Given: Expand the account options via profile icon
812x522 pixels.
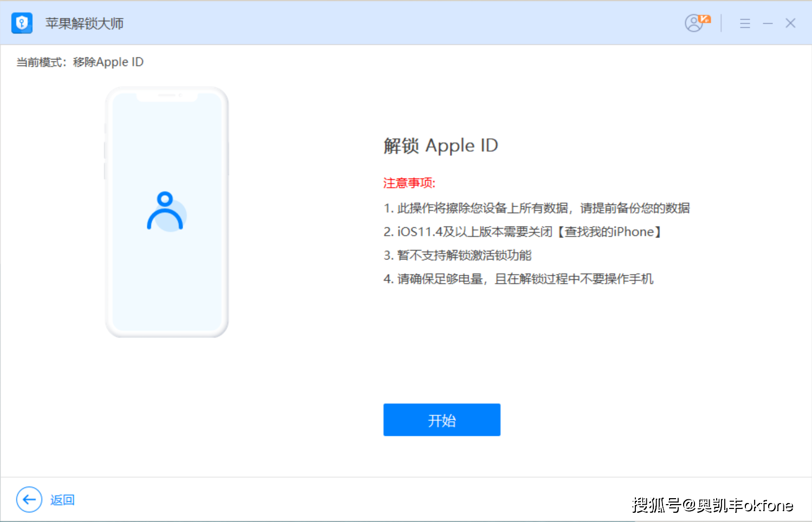Looking at the screenshot, I should [x=694, y=23].
